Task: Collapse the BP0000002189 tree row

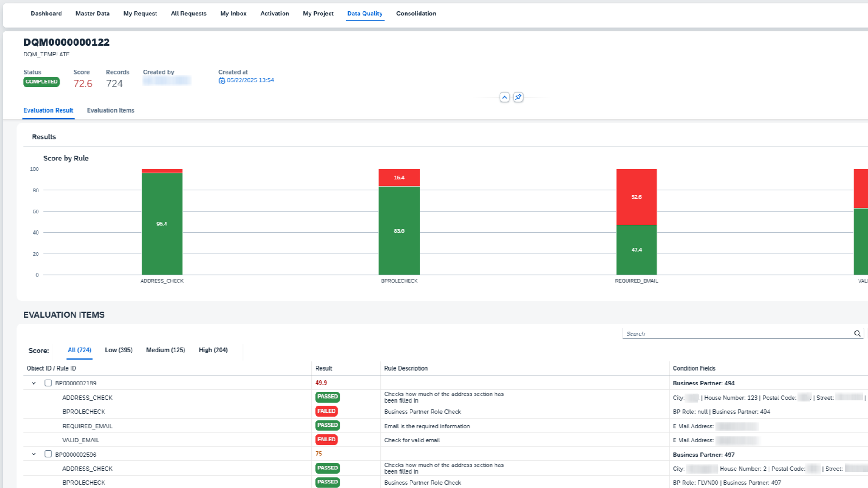Action: point(33,383)
